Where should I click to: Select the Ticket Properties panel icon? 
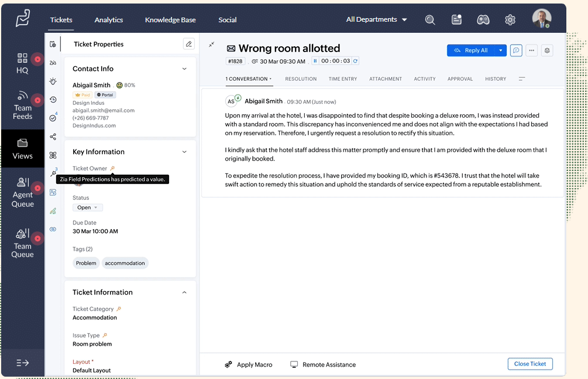click(x=53, y=45)
